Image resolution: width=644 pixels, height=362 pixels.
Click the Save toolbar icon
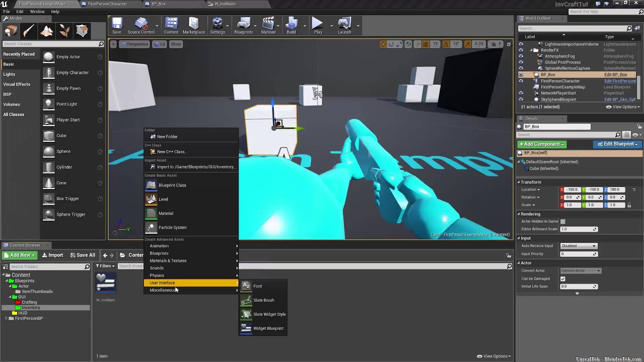point(117,26)
